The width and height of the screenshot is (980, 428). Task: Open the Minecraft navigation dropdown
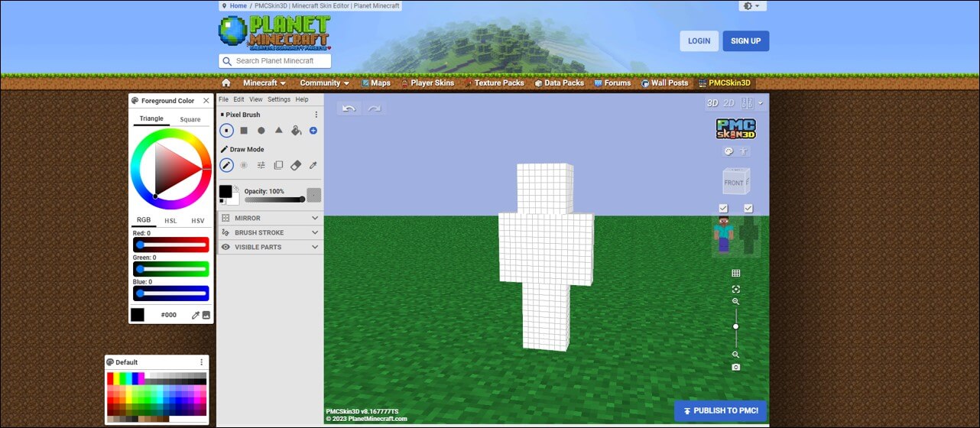(x=264, y=83)
